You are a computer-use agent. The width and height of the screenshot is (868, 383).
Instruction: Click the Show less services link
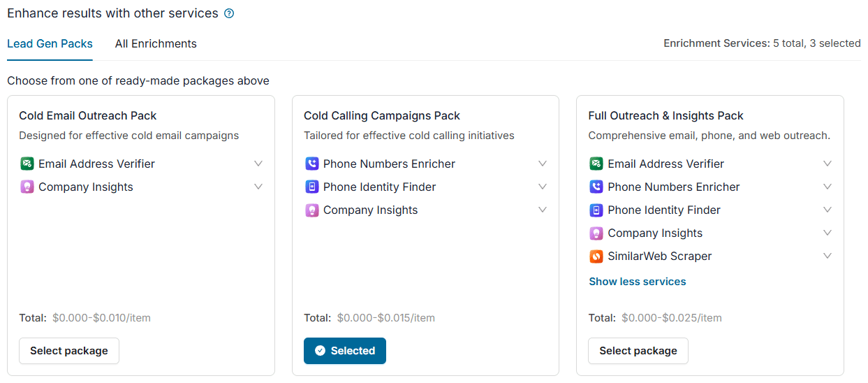638,282
